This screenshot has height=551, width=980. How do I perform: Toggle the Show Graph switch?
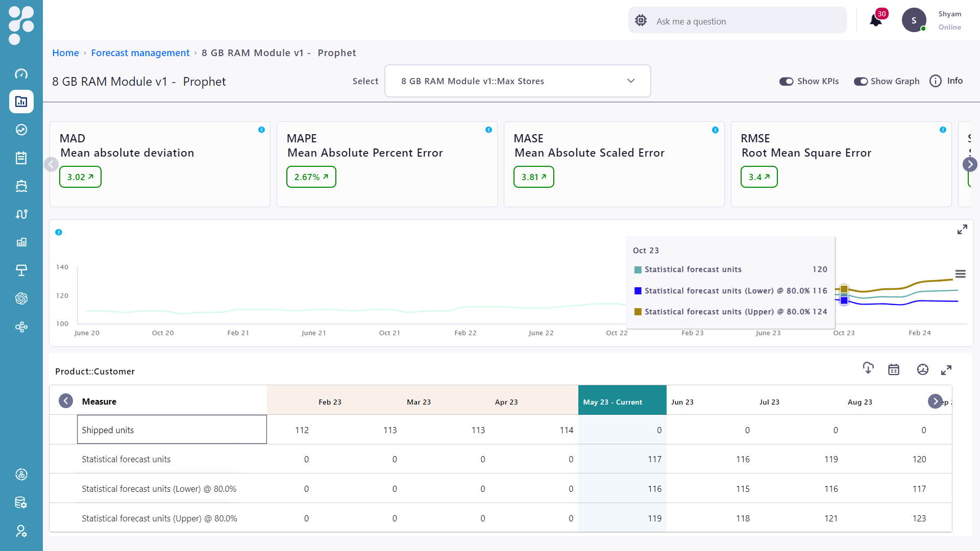point(861,81)
